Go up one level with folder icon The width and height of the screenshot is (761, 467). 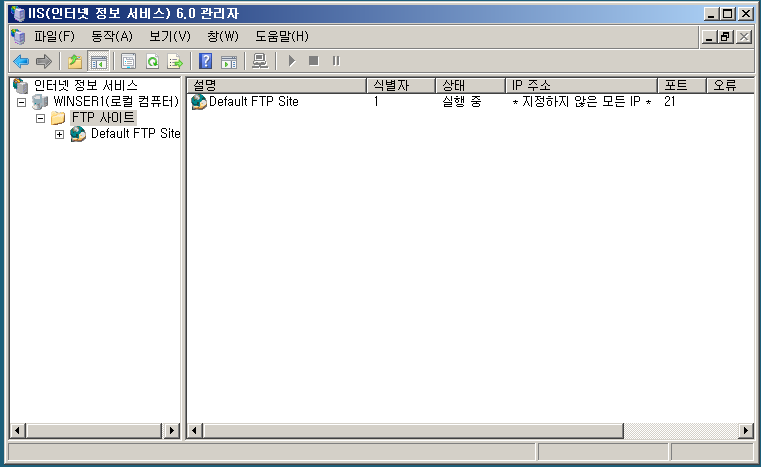75,62
